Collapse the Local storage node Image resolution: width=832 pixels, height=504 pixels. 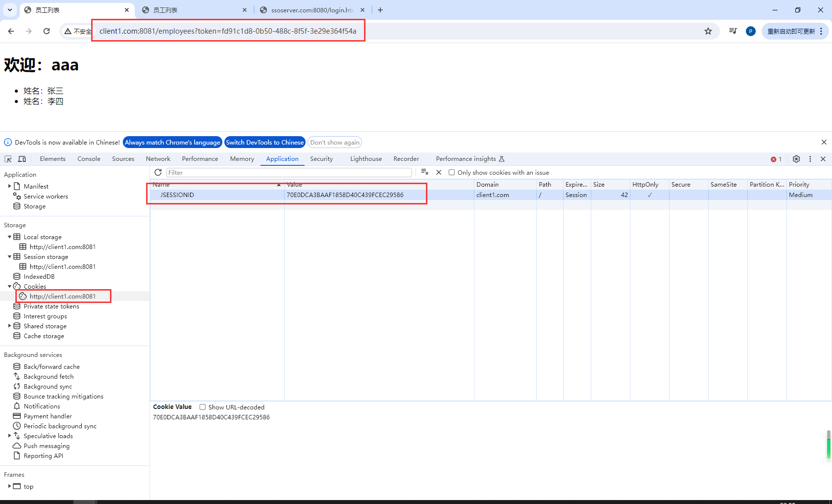point(9,237)
